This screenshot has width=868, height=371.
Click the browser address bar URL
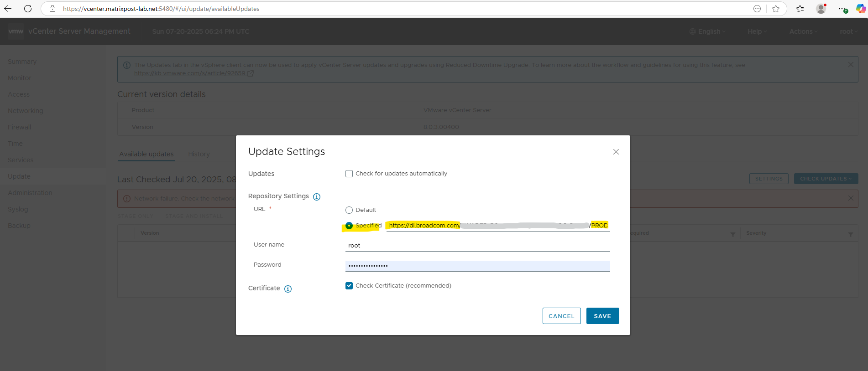(161, 9)
